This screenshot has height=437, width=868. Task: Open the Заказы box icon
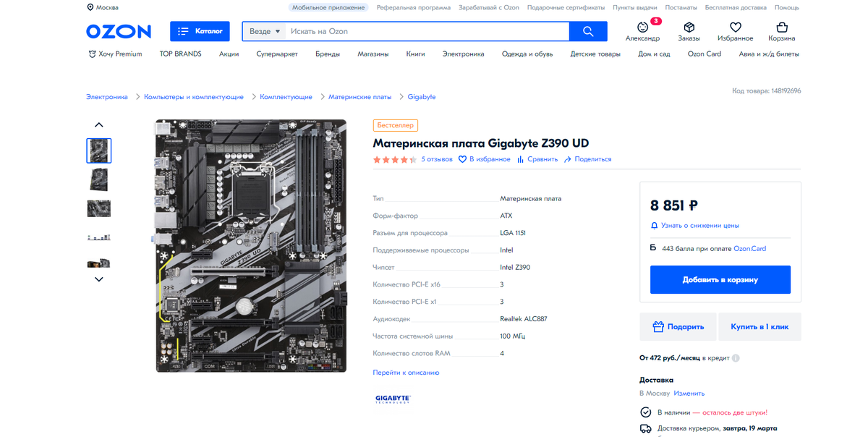click(689, 27)
